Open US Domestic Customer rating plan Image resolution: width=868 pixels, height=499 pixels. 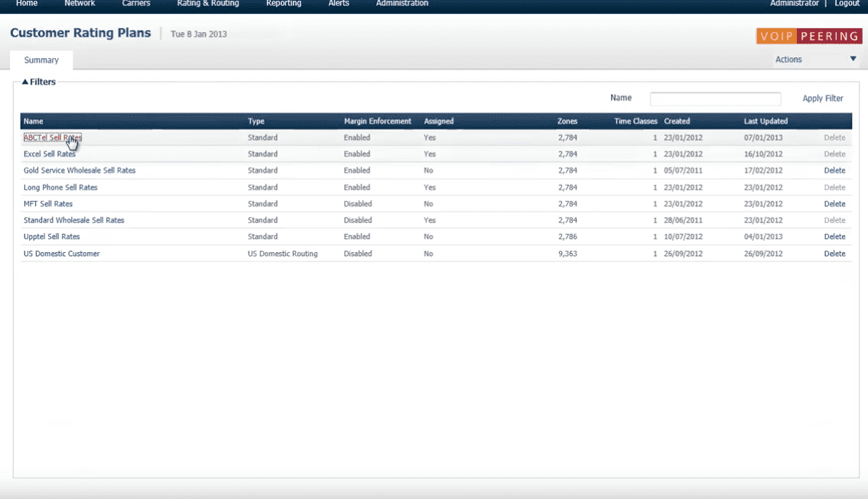click(x=61, y=254)
